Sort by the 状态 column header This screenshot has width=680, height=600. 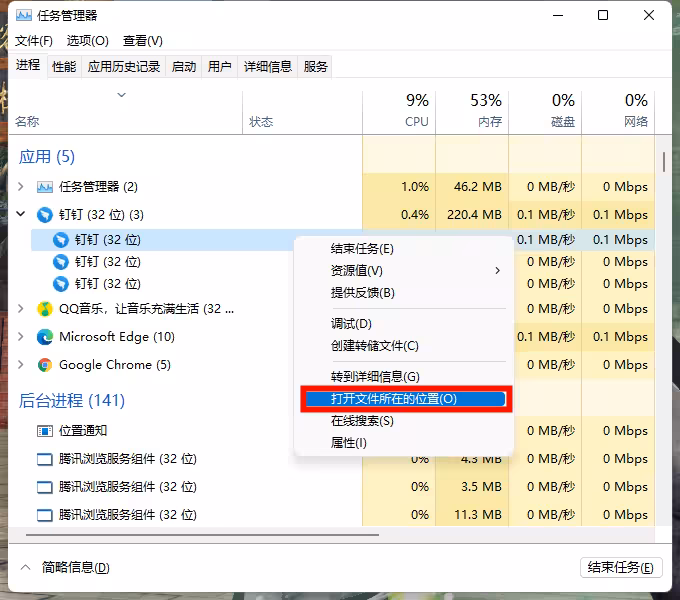[302, 111]
